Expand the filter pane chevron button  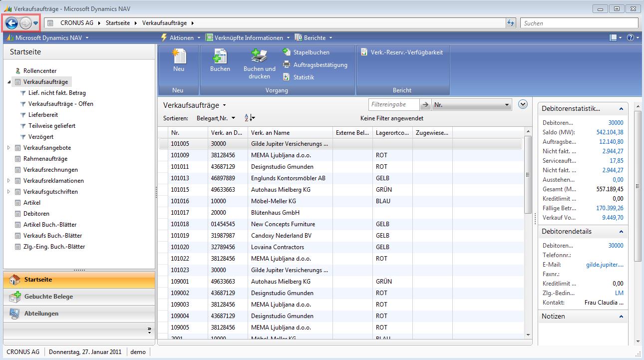pos(523,104)
